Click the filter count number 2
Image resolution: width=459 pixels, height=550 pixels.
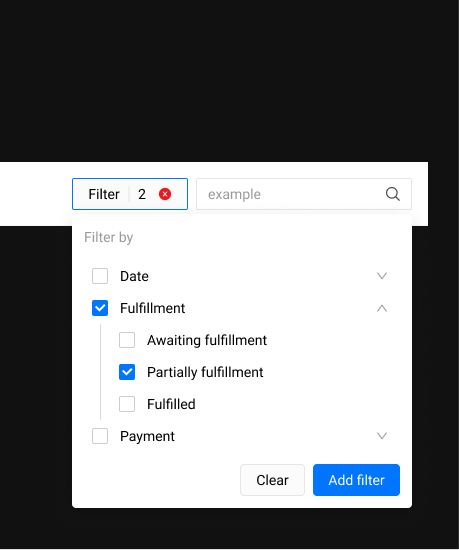[142, 194]
